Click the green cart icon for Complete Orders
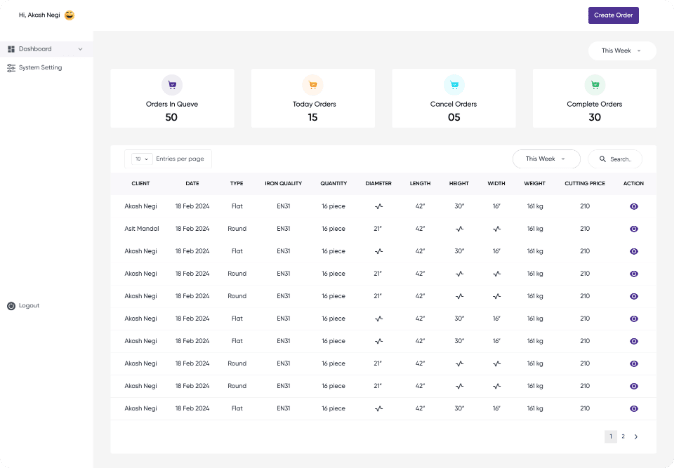The width and height of the screenshot is (674, 468). click(595, 85)
